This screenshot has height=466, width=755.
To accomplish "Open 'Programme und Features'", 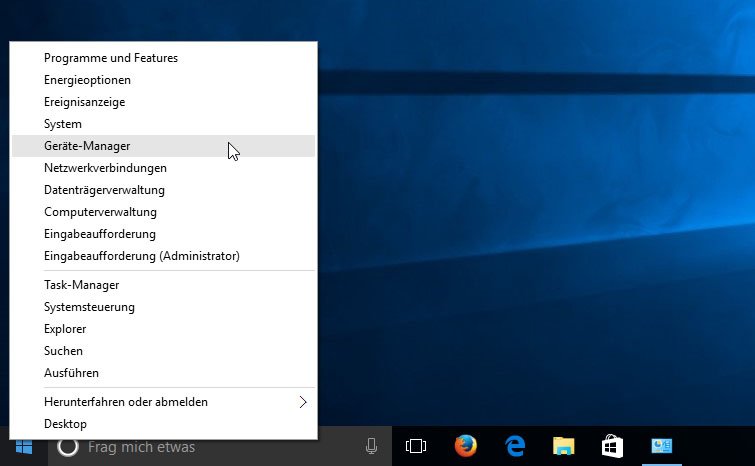I will (111, 58).
